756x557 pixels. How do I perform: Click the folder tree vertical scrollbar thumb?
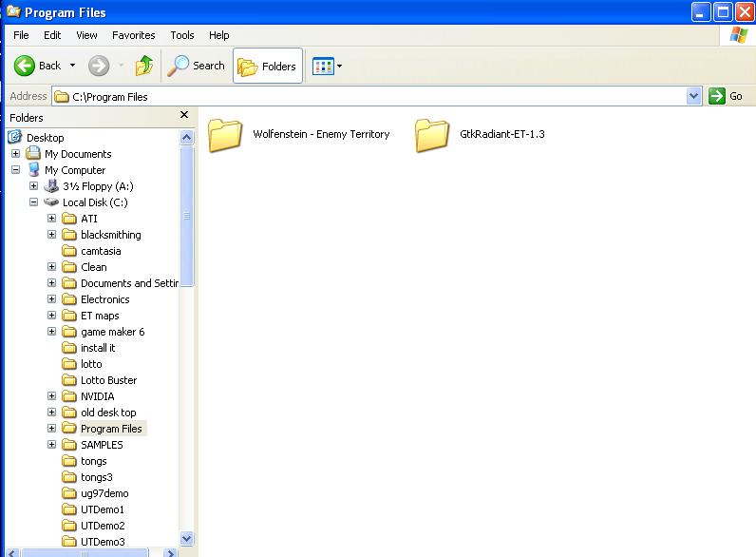click(186, 216)
